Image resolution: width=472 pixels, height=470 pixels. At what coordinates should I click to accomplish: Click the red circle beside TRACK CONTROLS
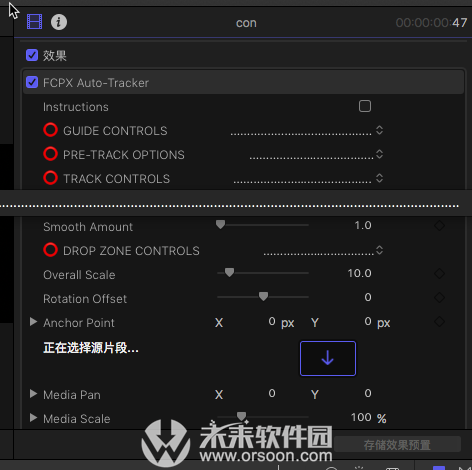coord(50,178)
